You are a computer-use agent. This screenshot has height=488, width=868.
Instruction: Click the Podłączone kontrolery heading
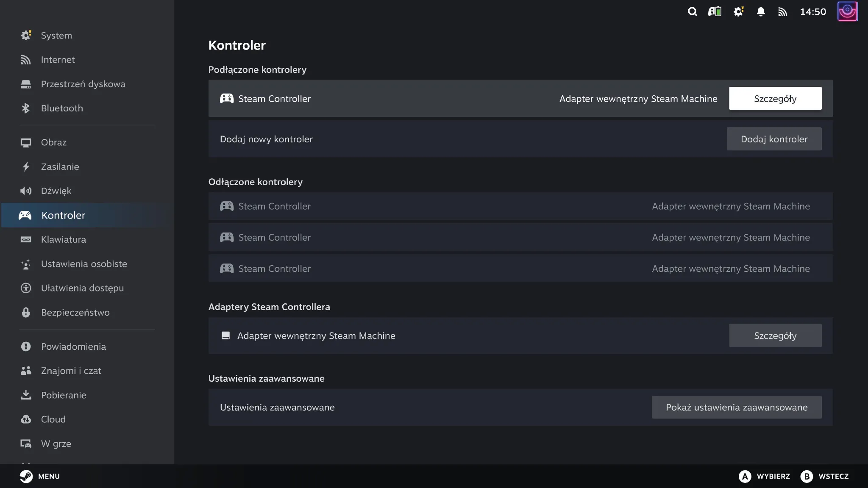257,70
